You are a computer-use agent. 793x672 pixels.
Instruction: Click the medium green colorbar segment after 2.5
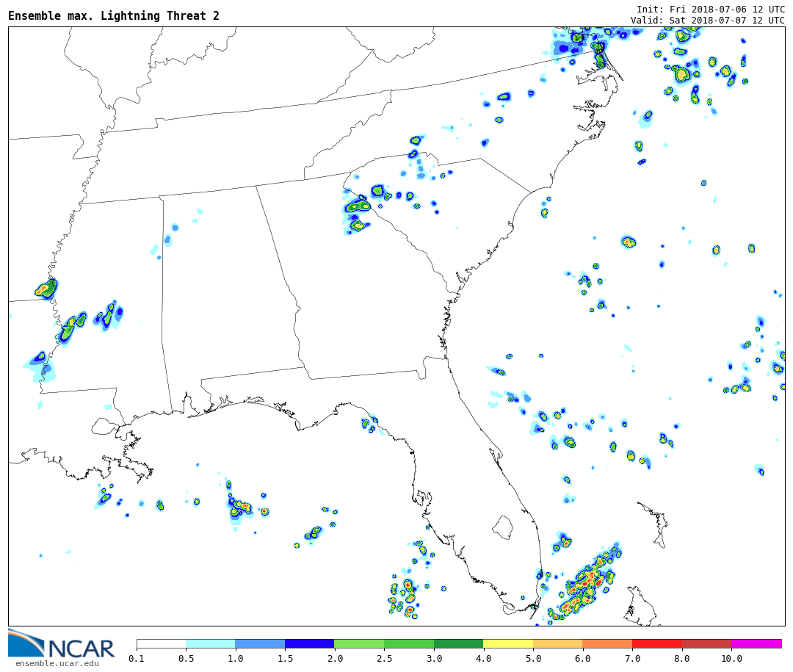pos(409,643)
